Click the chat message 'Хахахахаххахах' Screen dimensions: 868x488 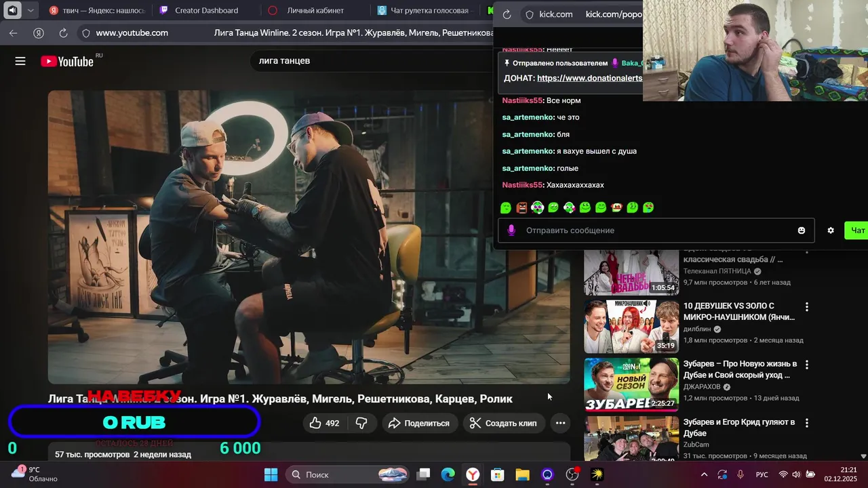575,185
